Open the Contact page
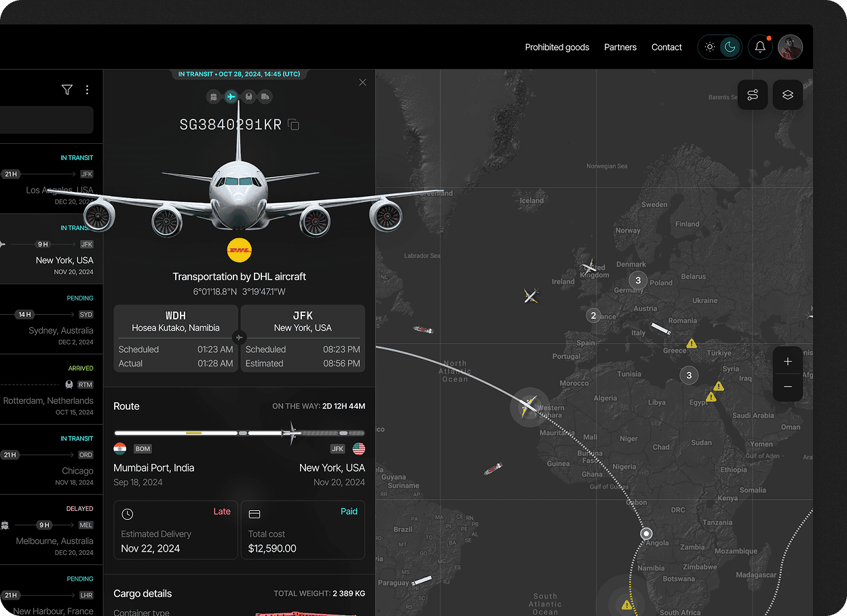 point(666,47)
